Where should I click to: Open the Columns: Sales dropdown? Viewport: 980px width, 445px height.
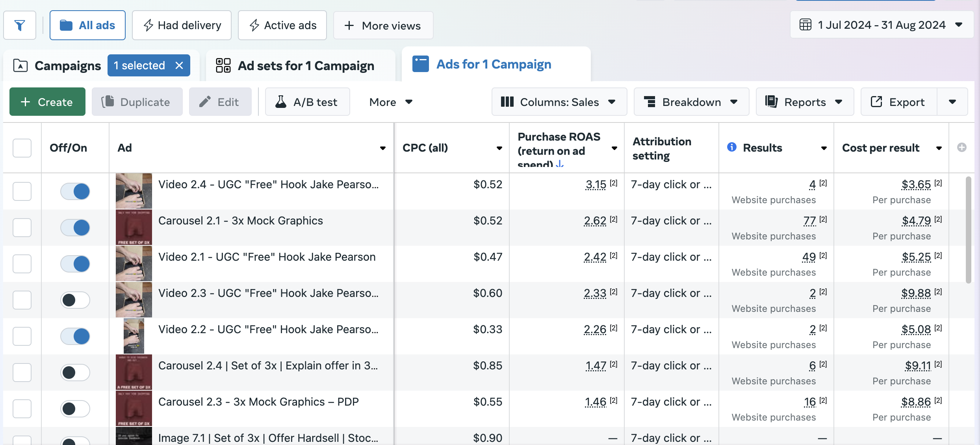coord(559,102)
